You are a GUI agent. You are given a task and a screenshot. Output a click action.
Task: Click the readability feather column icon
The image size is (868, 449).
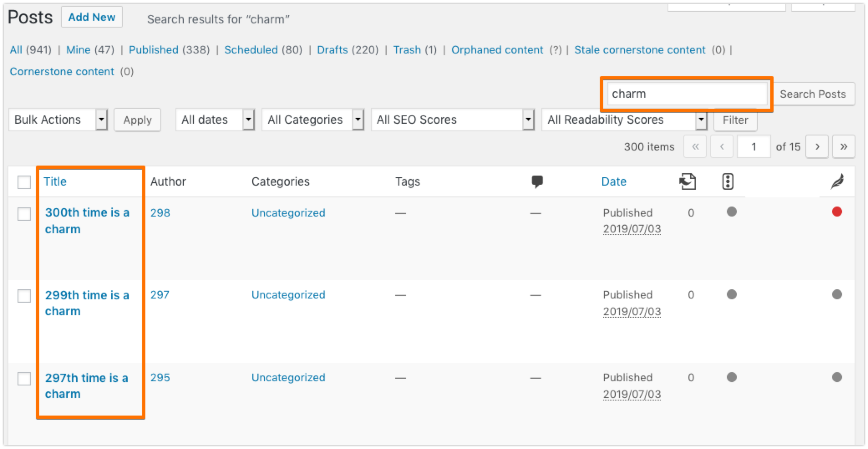click(837, 181)
